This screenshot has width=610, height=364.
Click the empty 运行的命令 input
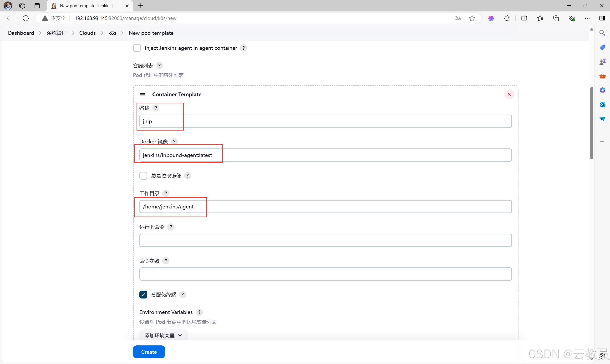(x=325, y=240)
